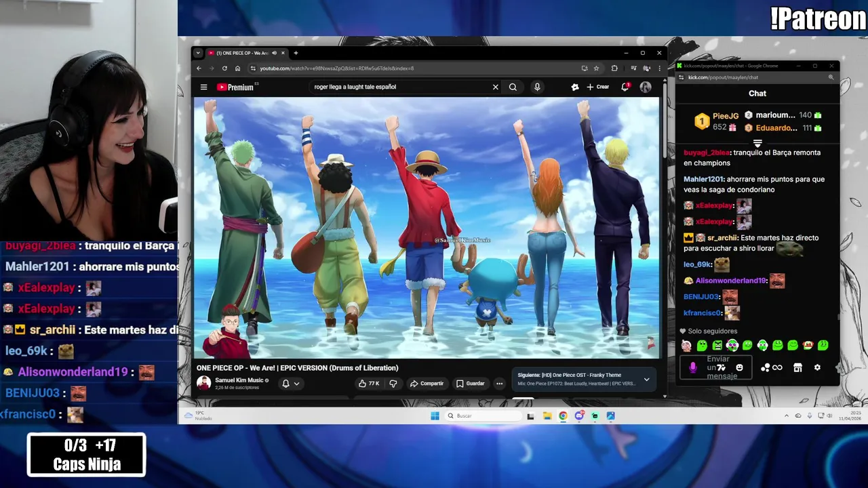Open Chrome three-dot menu in YouTube window
The height and width of the screenshot is (488, 868).
pyautogui.click(x=659, y=68)
